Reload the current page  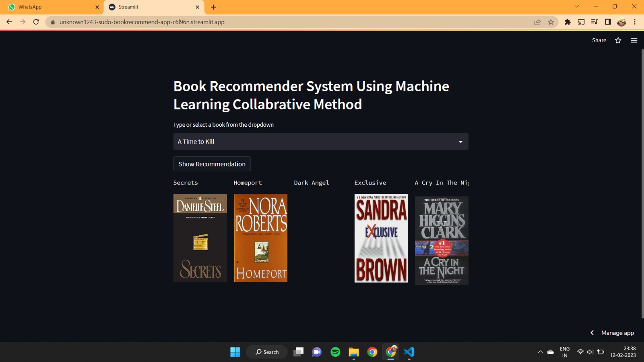coord(36,22)
